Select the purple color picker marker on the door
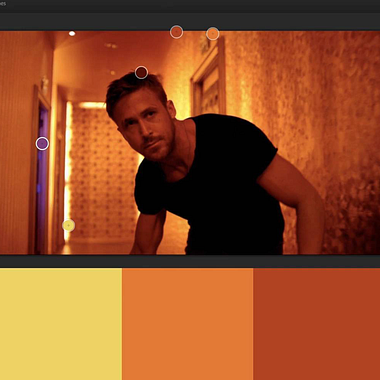Image resolution: width=380 pixels, height=380 pixels. click(x=42, y=144)
